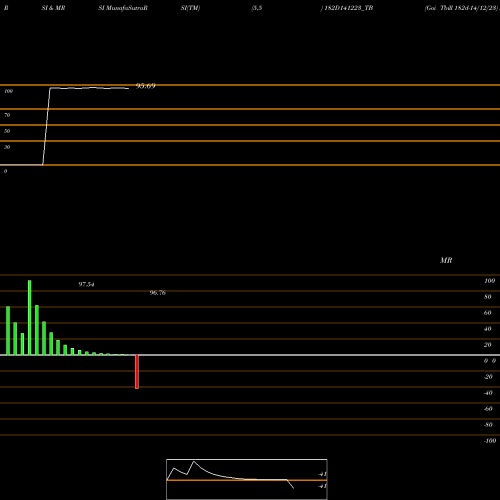Click the 95.69 RSI value label
The width and height of the screenshot is (500, 500).
point(146,86)
